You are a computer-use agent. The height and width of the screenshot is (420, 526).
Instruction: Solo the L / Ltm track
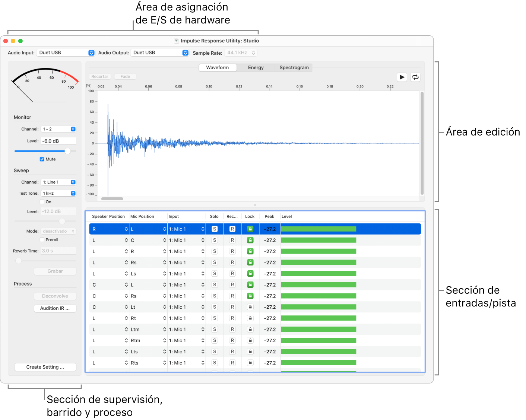pyautogui.click(x=215, y=330)
